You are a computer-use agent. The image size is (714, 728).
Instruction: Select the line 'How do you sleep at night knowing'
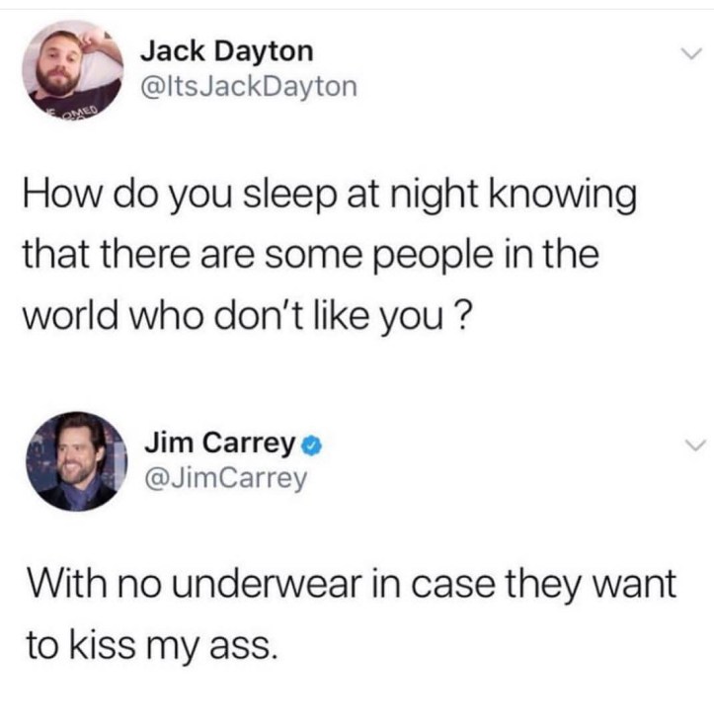(330, 195)
